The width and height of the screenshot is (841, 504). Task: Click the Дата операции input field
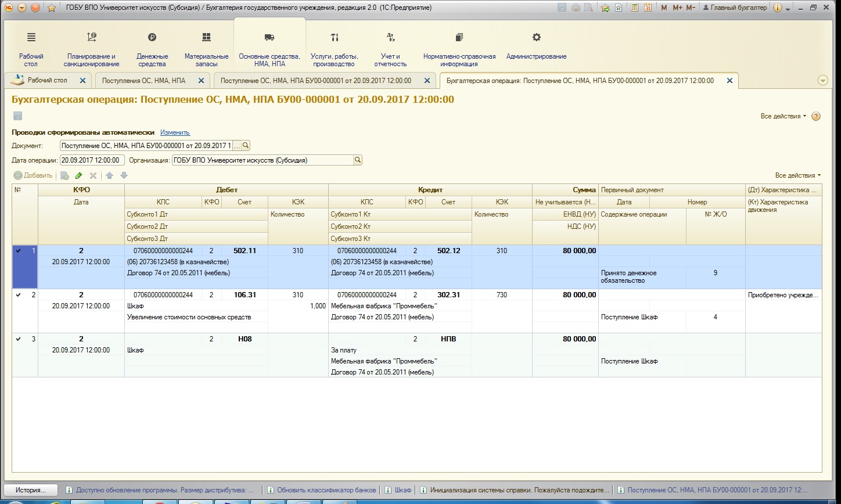tap(92, 160)
